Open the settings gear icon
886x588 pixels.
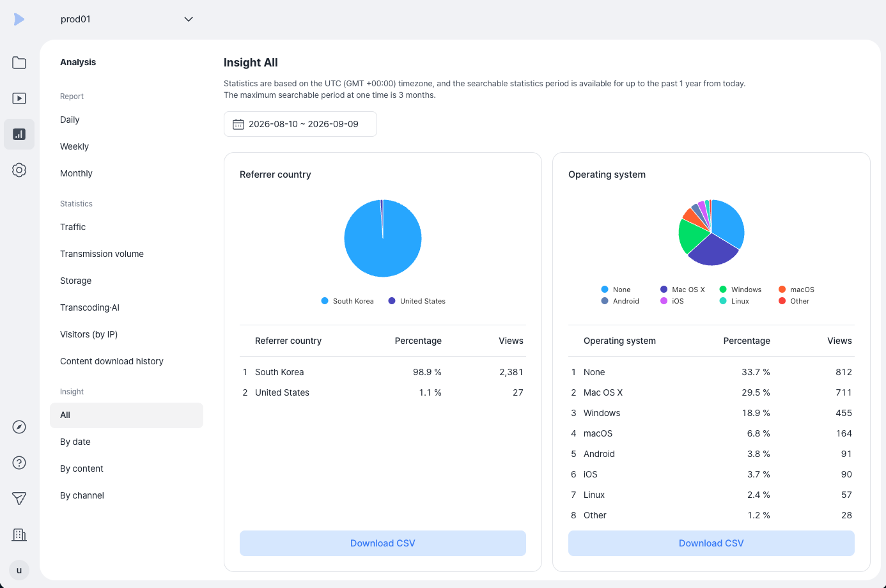[19, 170]
